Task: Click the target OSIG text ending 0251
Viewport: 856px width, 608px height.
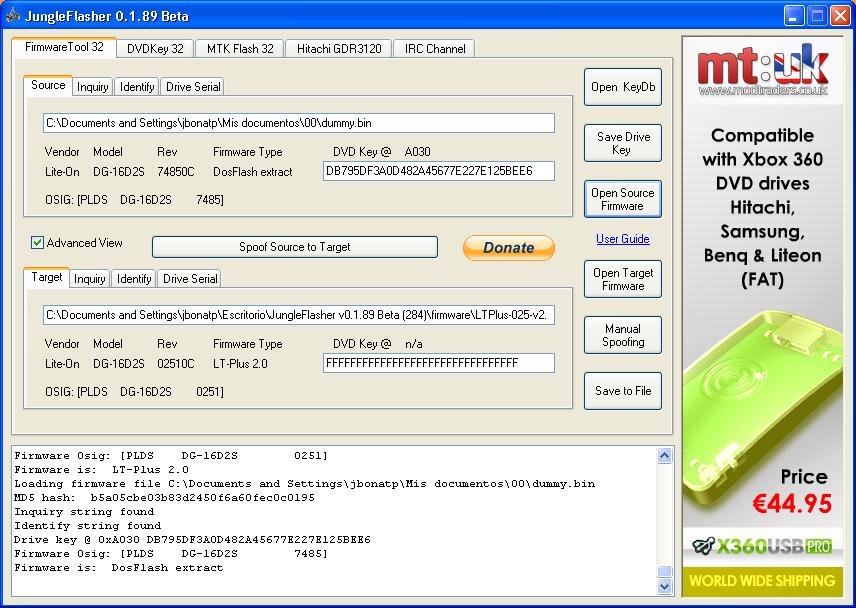Action: click(x=134, y=392)
